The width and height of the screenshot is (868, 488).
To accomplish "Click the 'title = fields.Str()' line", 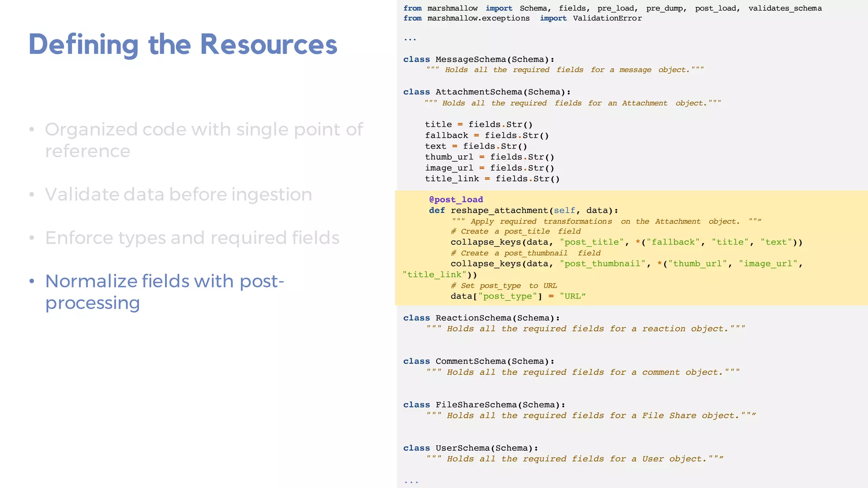I will (x=479, y=125).
